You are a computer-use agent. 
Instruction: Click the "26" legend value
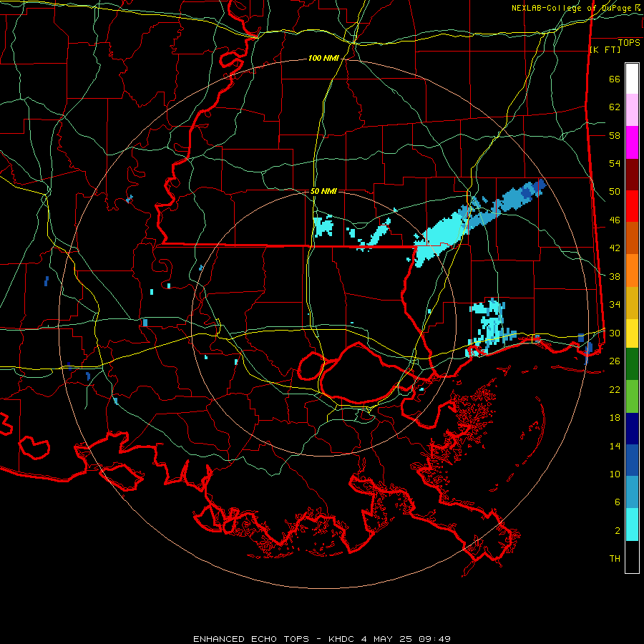(615, 361)
